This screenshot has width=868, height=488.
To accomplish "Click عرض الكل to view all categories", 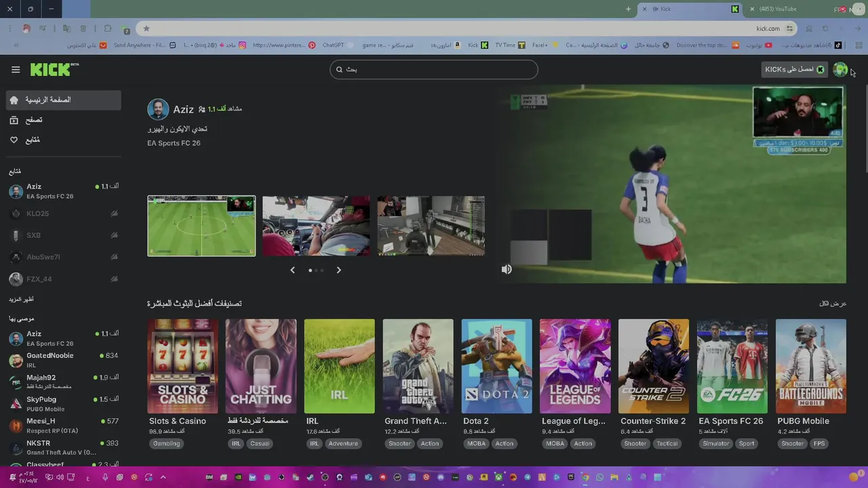I will (833, 304).
